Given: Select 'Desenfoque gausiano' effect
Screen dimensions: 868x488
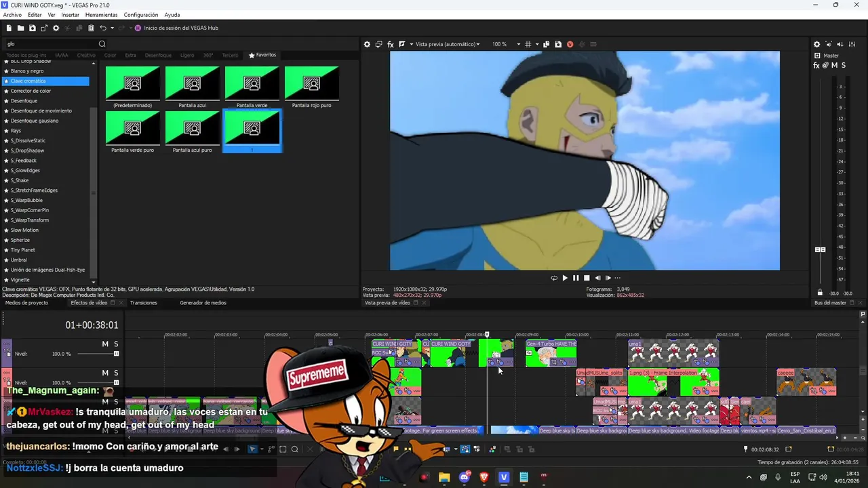Looking at the screenshot, I should coord(35,121).
